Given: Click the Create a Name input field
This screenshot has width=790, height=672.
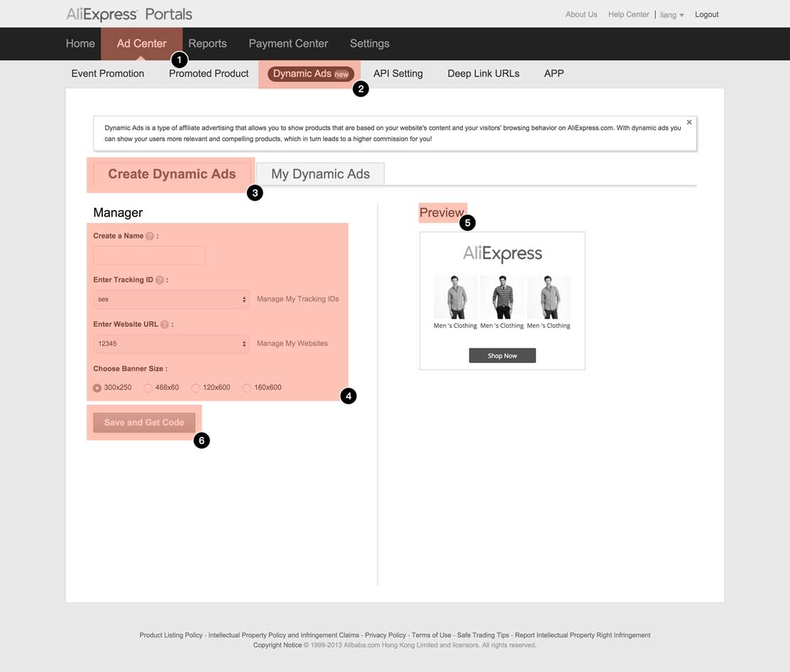Looking at the screenshot, I should [x=149, y=255].
